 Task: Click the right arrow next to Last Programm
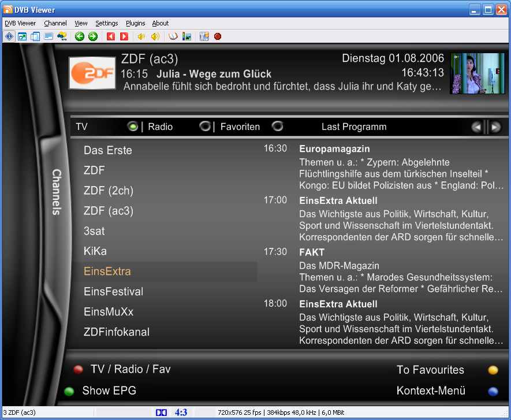tap(495, 127)
